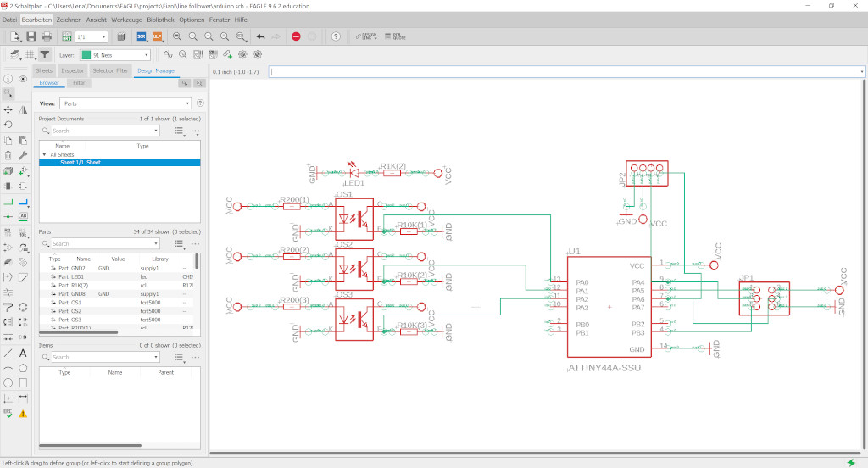Select the Text tool labeled A

(x=23, y=353)
